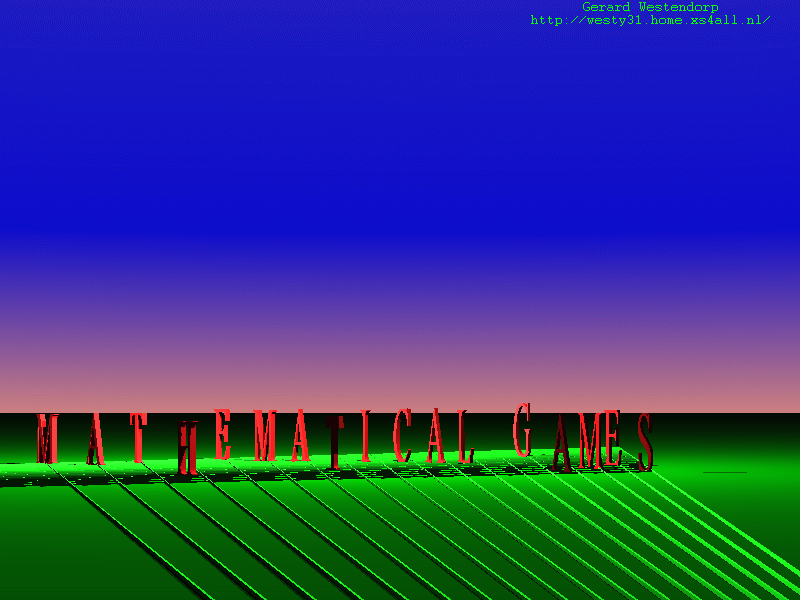Click the letter L ending MATHEMATICAL
Screen dimensions: 800x600
tap(464, 438)
